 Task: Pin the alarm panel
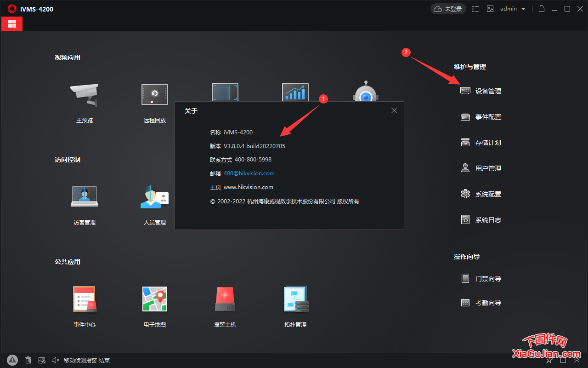click(x=549, y=360)
